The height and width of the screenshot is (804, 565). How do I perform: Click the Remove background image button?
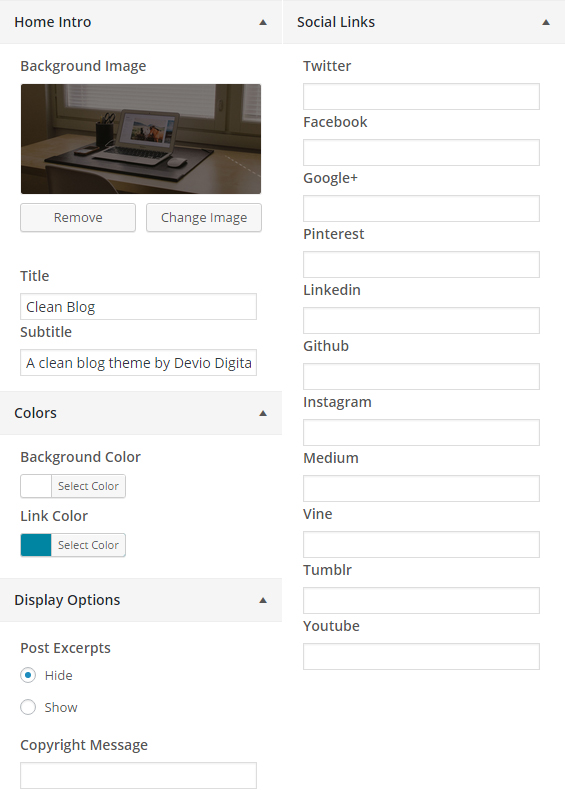78,217
